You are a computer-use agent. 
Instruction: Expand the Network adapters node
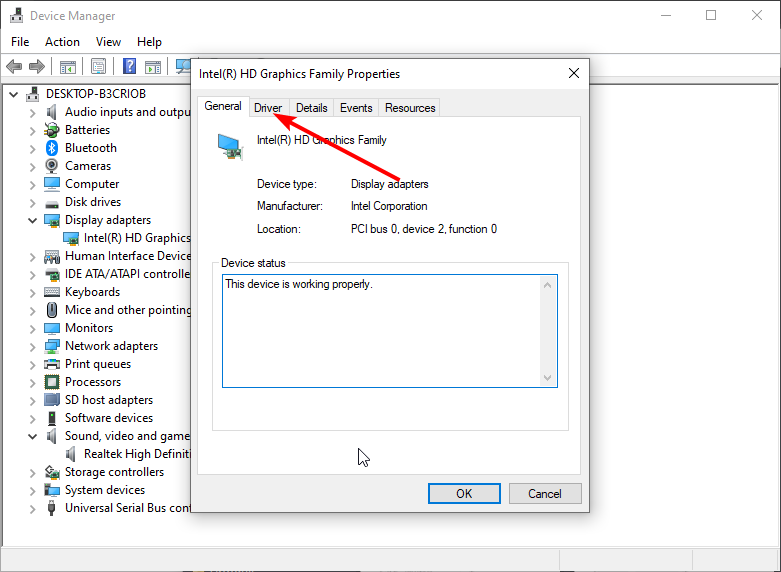coord(32,346)
